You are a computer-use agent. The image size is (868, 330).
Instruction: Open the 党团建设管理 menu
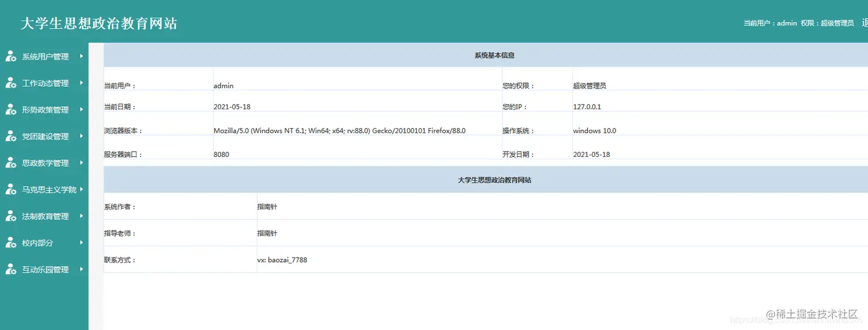pos(44,136)
